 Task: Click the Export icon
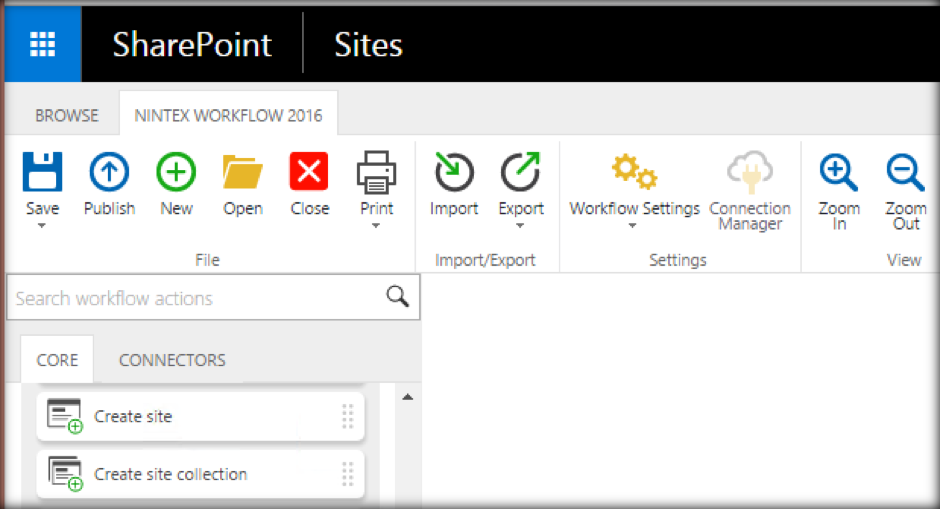pyautogui.click(x=521, y=172)
